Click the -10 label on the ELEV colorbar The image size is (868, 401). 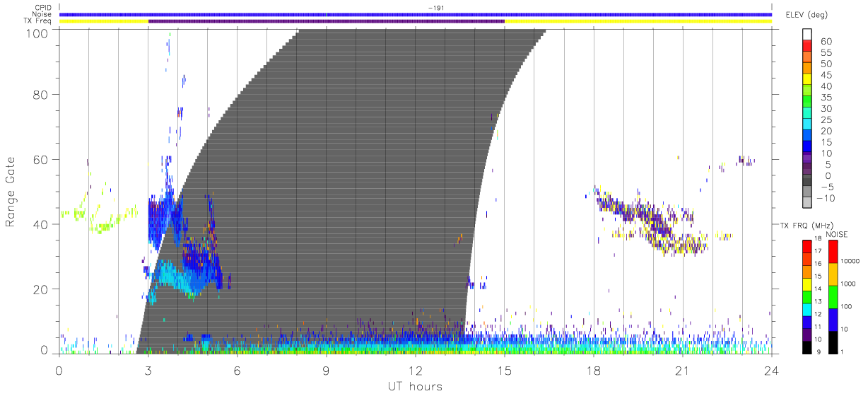click(824, 198)
